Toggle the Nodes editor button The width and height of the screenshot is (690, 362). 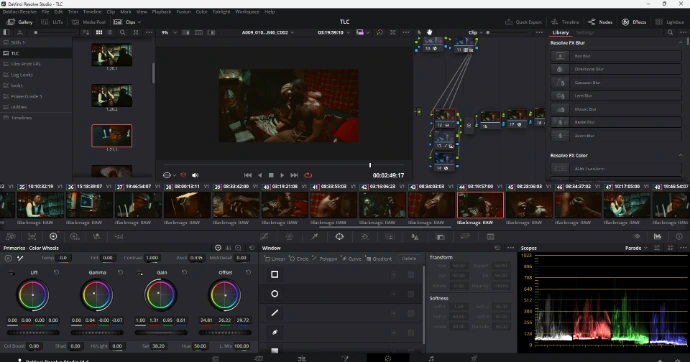(600, 22)
